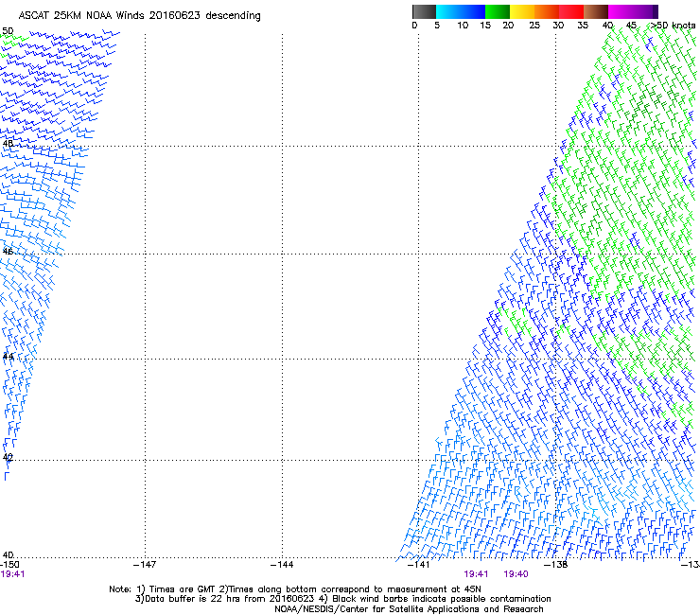The height and width of the screenshot is (615, 700).
Task: Click the 'Times are GMT' note line
Action: click(295, 589)
